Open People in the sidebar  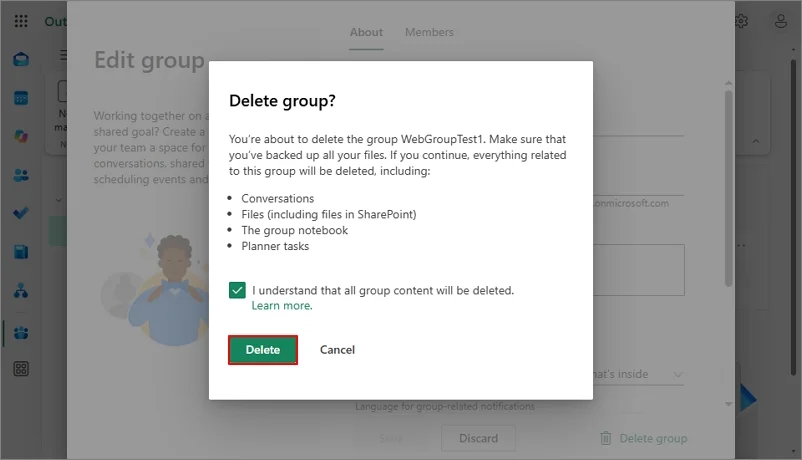pyautogui.click(x=21, y=176)
